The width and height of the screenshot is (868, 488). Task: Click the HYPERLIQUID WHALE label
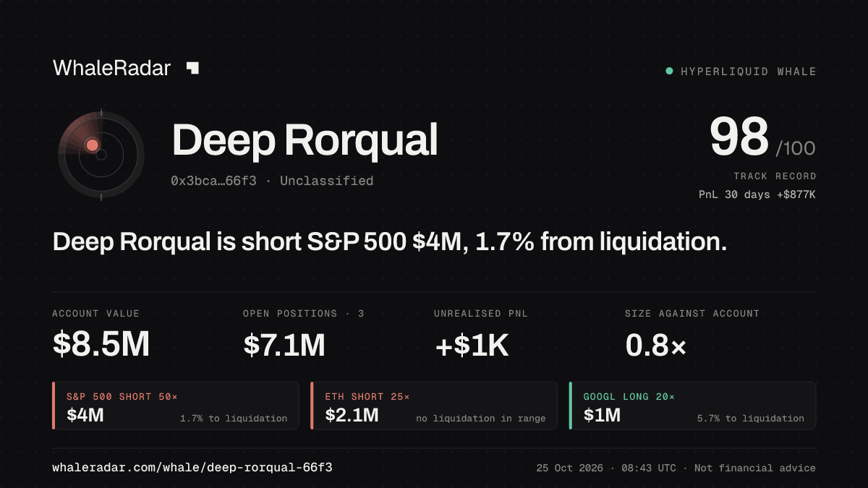click(x=748, y=72)
